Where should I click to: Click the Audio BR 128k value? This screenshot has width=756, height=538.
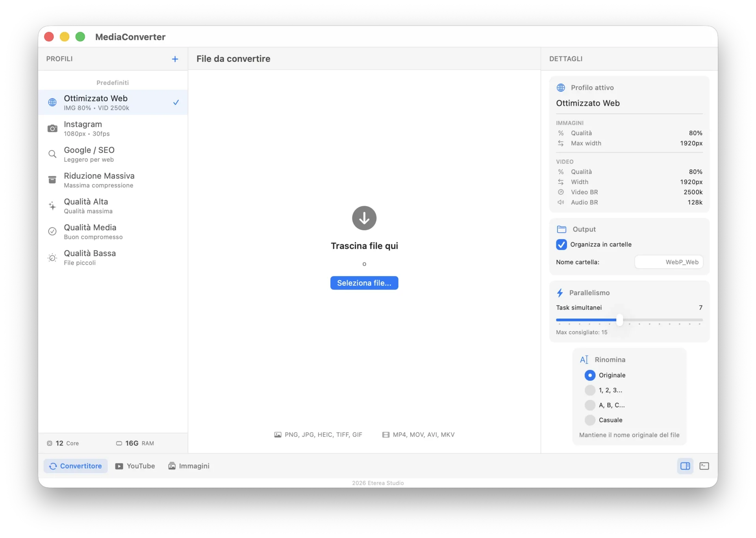[x=695, y=202]
